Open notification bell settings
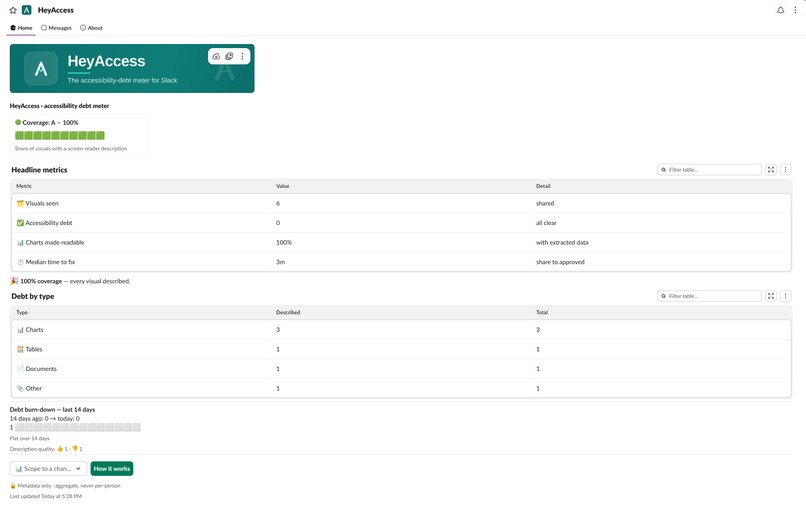Image resolution: width=806 pixels, height=523 pixels. coord(780,10)
